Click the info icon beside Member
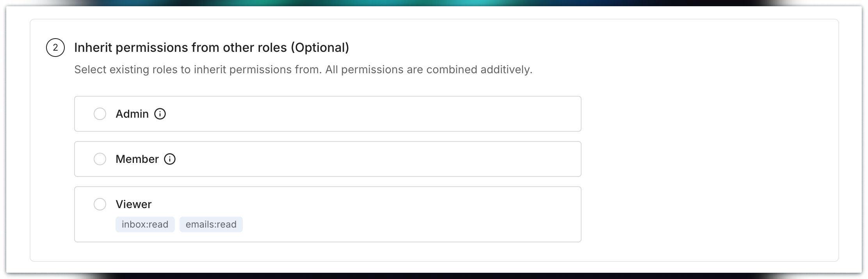 [x=170, y=159]
